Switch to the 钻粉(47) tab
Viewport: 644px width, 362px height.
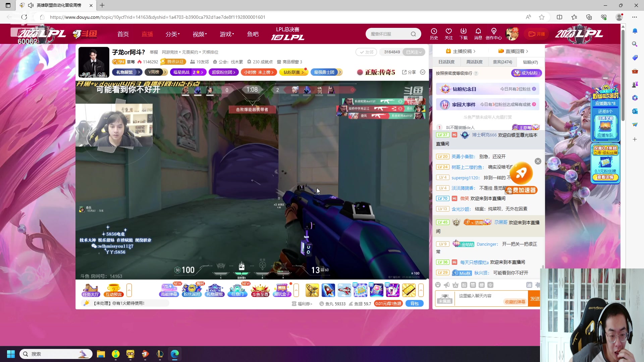(x=530, y=62)
